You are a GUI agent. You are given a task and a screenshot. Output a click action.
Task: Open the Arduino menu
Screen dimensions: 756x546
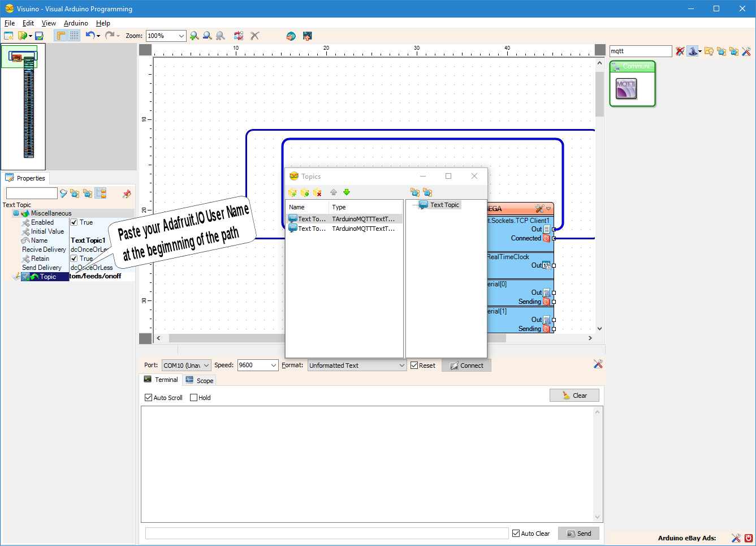point(76,23)
